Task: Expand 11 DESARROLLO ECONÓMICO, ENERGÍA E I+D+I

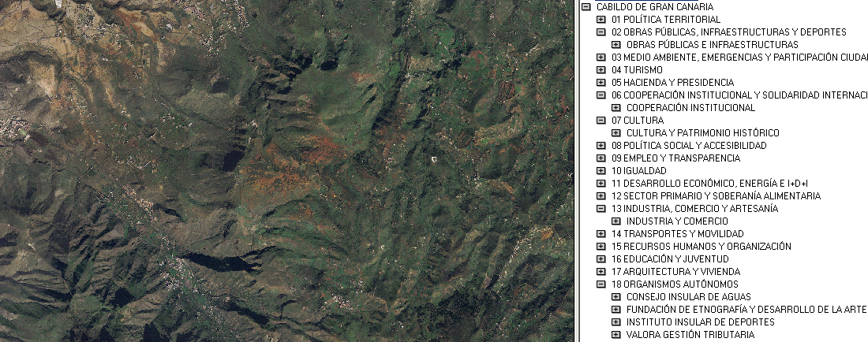Action: click(601, 184)
